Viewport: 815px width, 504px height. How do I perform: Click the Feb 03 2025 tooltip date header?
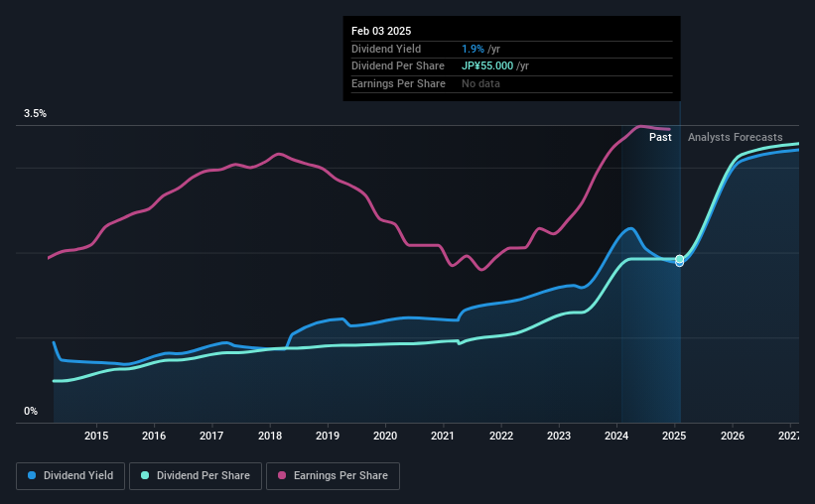381,31
